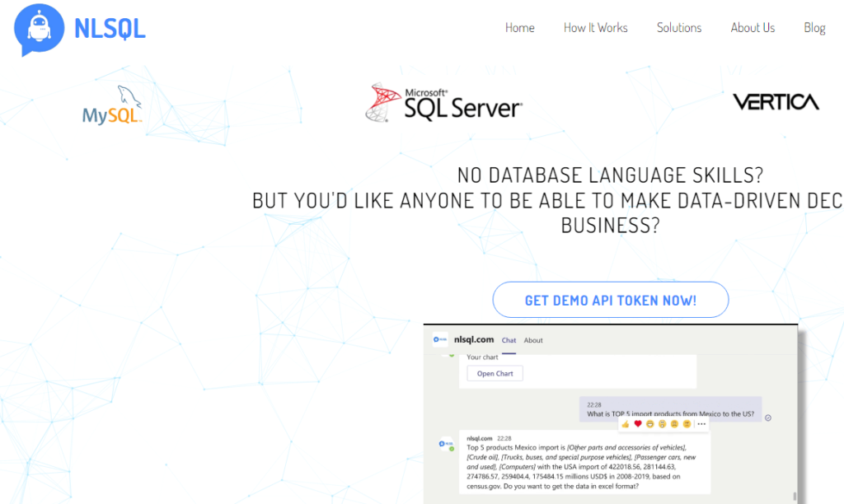This screenshot has height=504, width=844.
Task: React with laughing emoji
Action: coord(650,424)
